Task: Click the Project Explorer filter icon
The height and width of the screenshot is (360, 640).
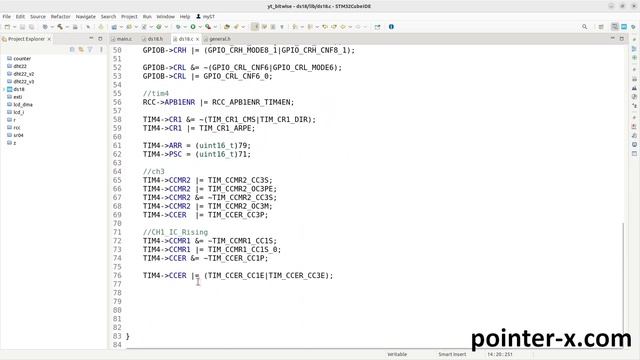Action: click(90, 49)
